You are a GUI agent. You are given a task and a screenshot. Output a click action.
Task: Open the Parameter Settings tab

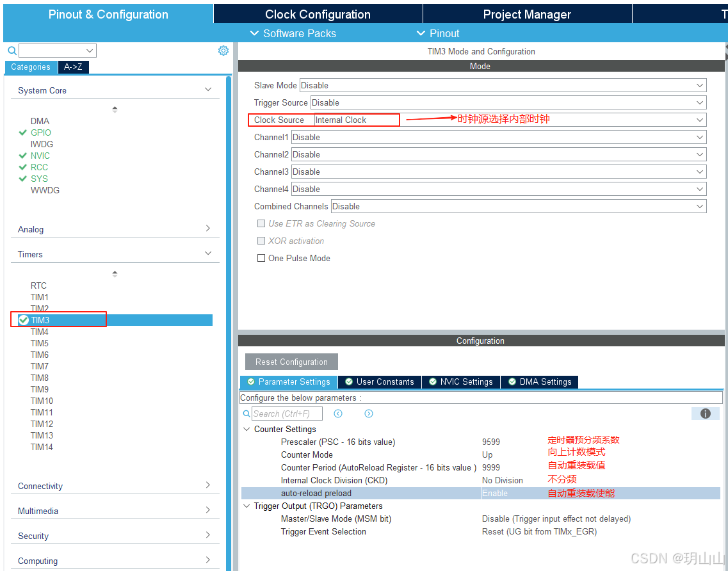click(289, 382)
